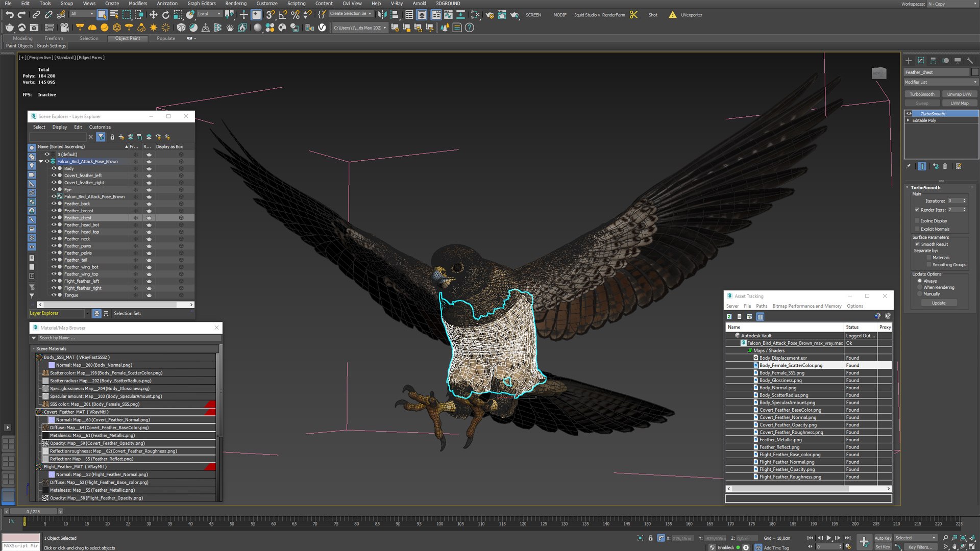This screenshot has width=980, height=551.
Task: Hide the Feather_back layer object eye
Action: point(54,204)
